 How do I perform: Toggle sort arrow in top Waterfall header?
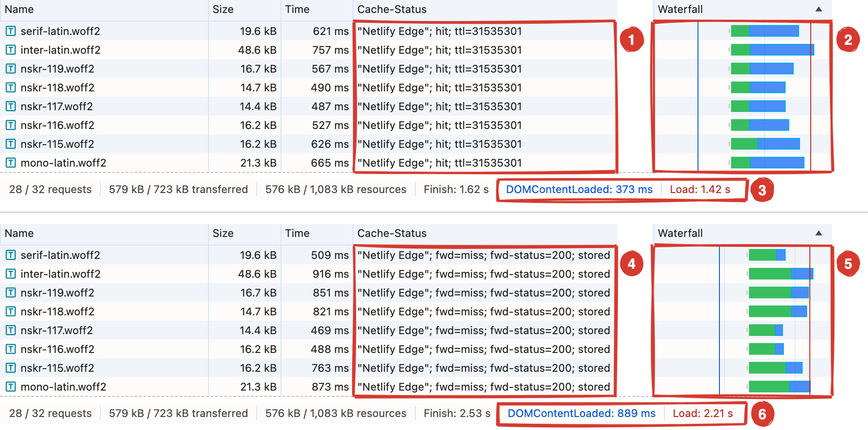point(819,9)
